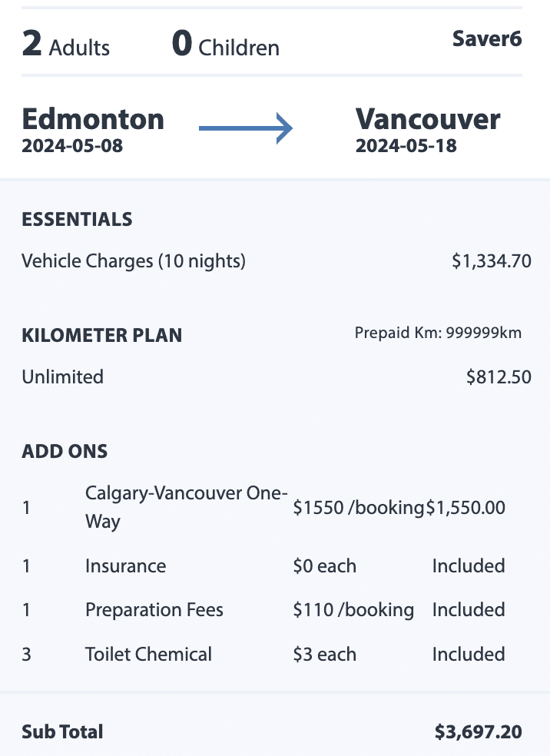
Task: Select the Edmonton pickup location
Action: tap(93, 119)
